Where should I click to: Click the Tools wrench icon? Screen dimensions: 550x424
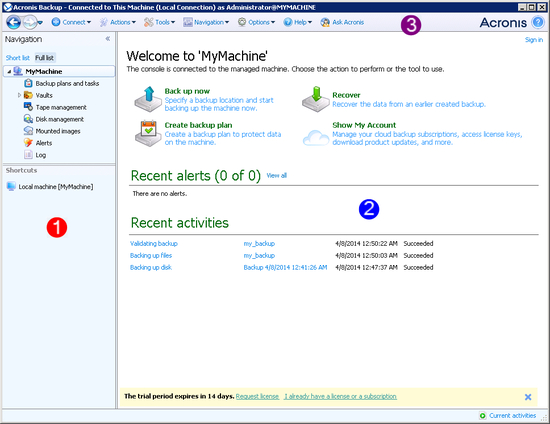tap(149, 22)
